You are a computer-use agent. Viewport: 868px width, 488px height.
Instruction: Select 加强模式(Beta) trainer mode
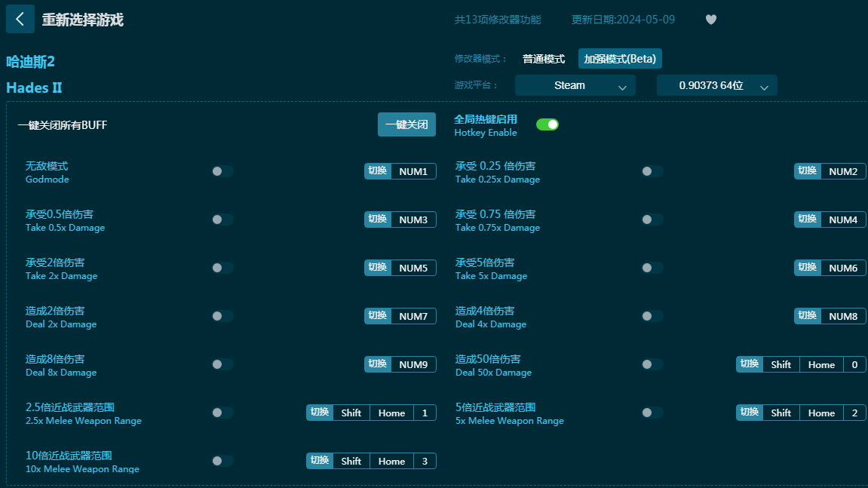[620, 59]
